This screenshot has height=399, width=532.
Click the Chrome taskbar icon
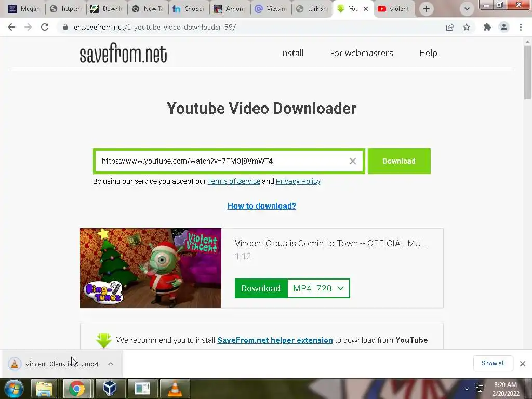click(x=77, y=389)
